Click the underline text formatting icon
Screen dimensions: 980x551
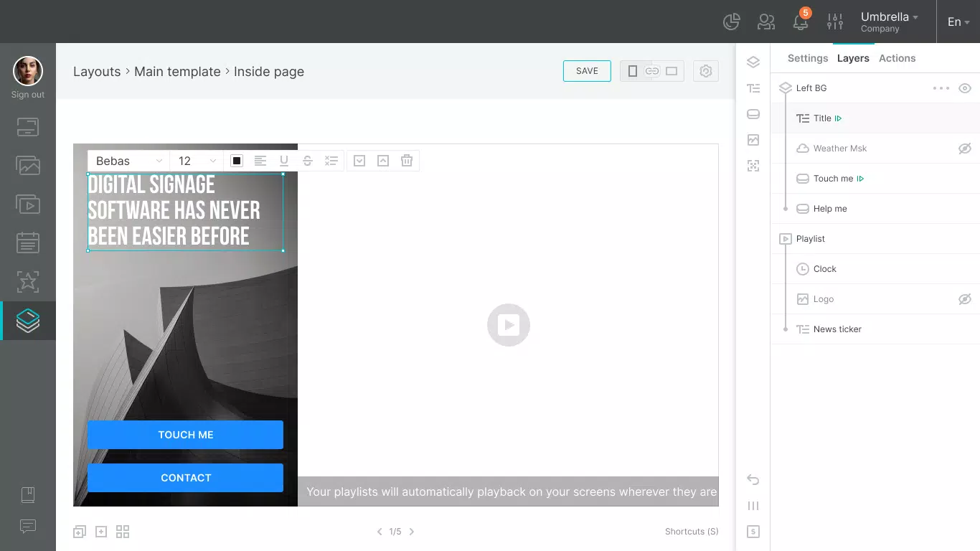pyautogui.click(x=284, y=161)
